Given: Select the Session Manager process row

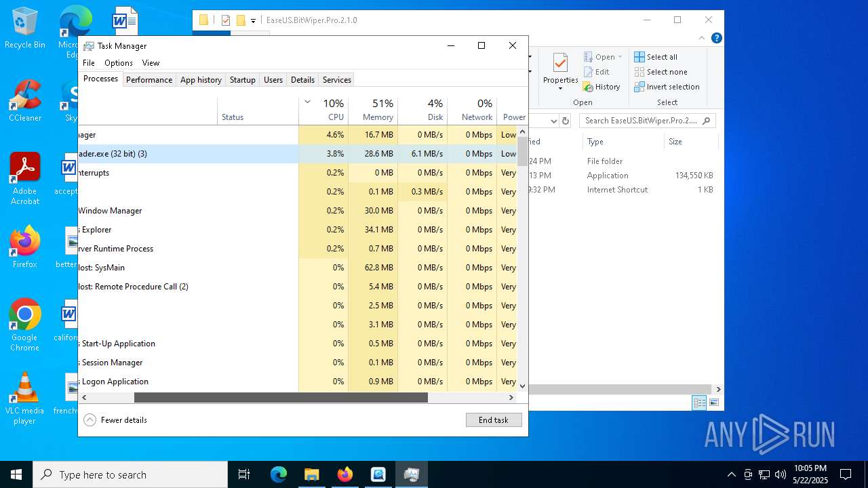Looking at the screenshot, I should [298, 363].
